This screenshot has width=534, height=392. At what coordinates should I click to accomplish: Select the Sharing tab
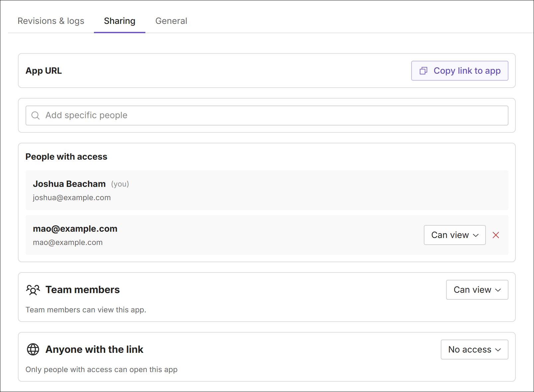[x=119, y=21]
